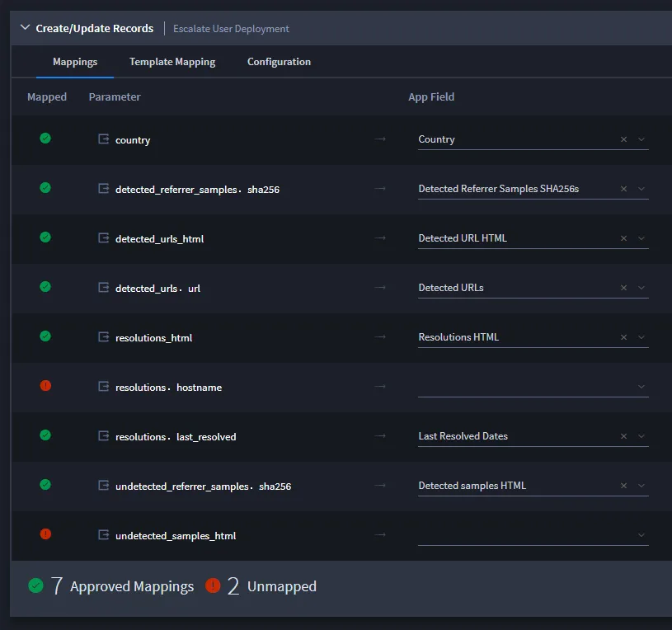Clear the Country app field mapping
This screenshot has height=630, width=672.
tap(623, 139)
